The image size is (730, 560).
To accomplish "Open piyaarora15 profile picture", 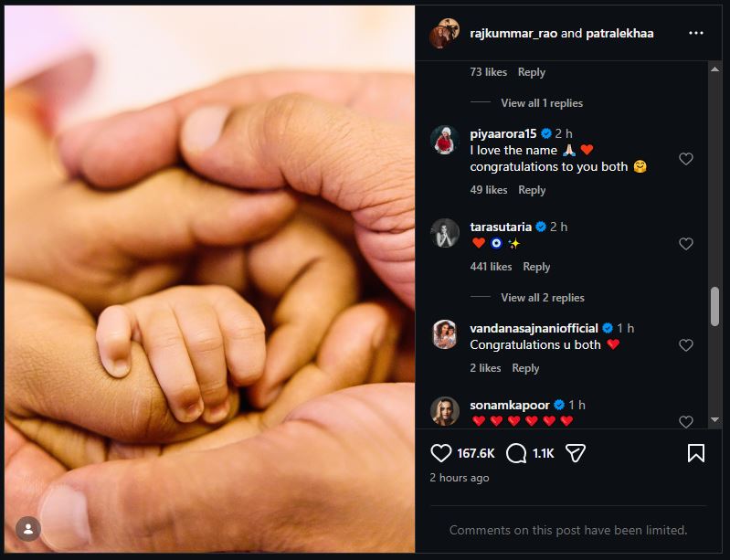I will (x=444, y=140).
